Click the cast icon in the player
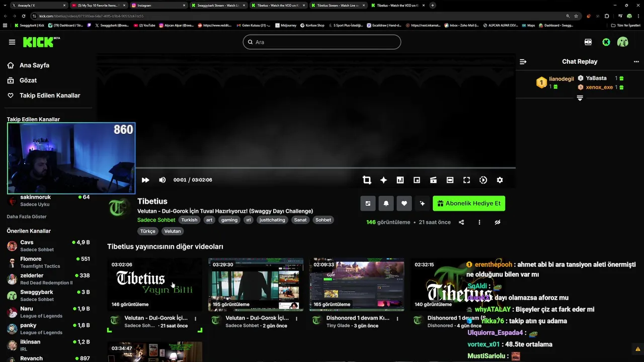The width and height of the screenshot is (644, 362). point(433,180)
